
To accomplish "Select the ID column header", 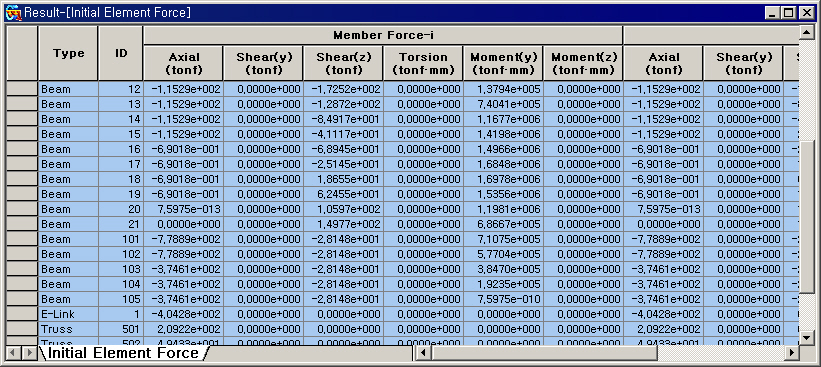I will pos(121,53).
